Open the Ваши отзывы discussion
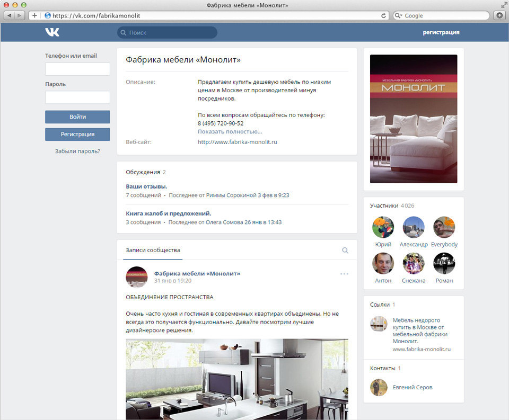This screenshot has height=420, width=509. (x=146, y=186)
